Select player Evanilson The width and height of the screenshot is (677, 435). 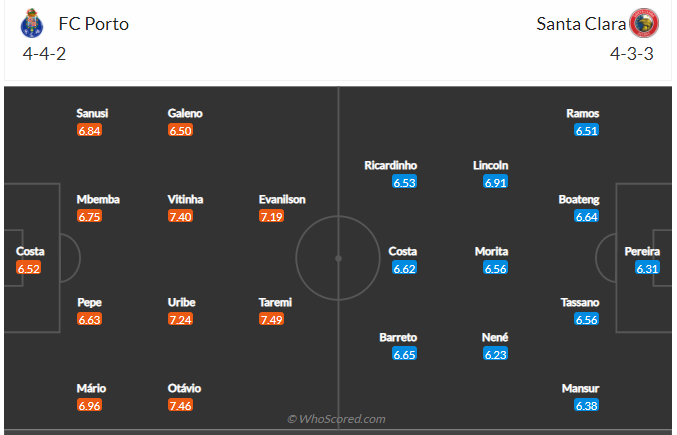282,199
